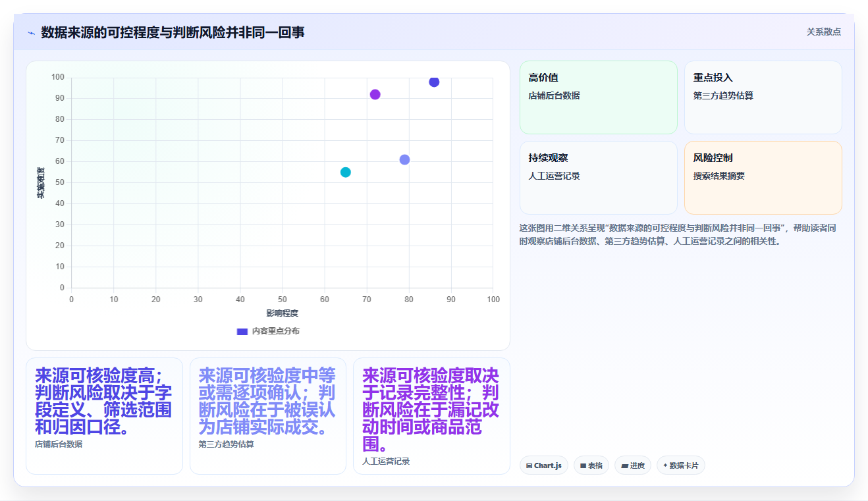Click the 来源可核验度中等 insight card text
Viewport: 868px width, 501px height.
(x=267, y=401)
